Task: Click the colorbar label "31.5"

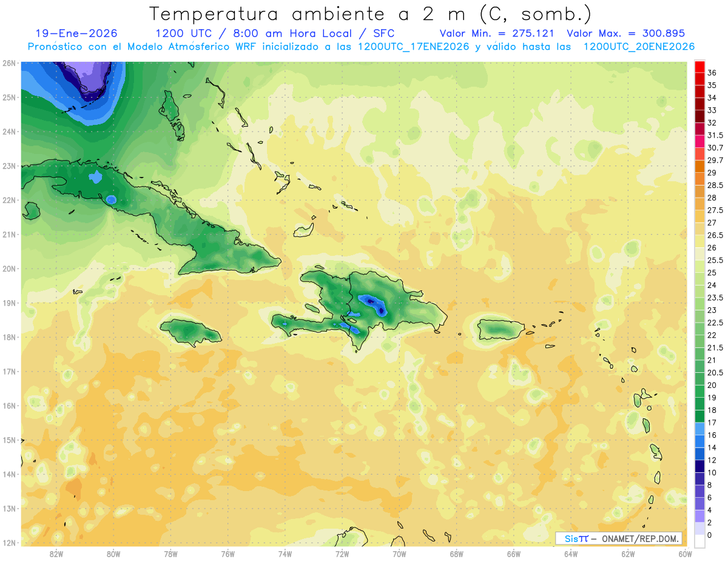Action: [x=715, y=135]
